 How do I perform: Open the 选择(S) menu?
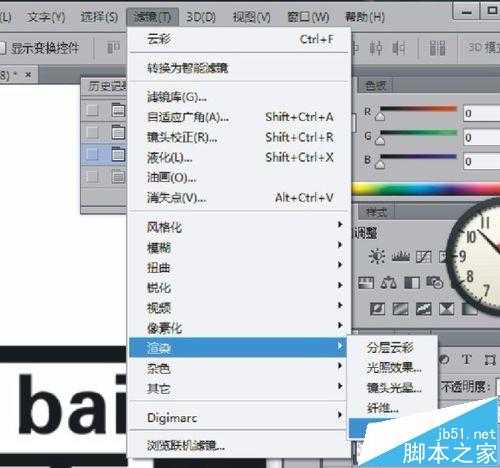pyautogui.click(x=99, y=17)
